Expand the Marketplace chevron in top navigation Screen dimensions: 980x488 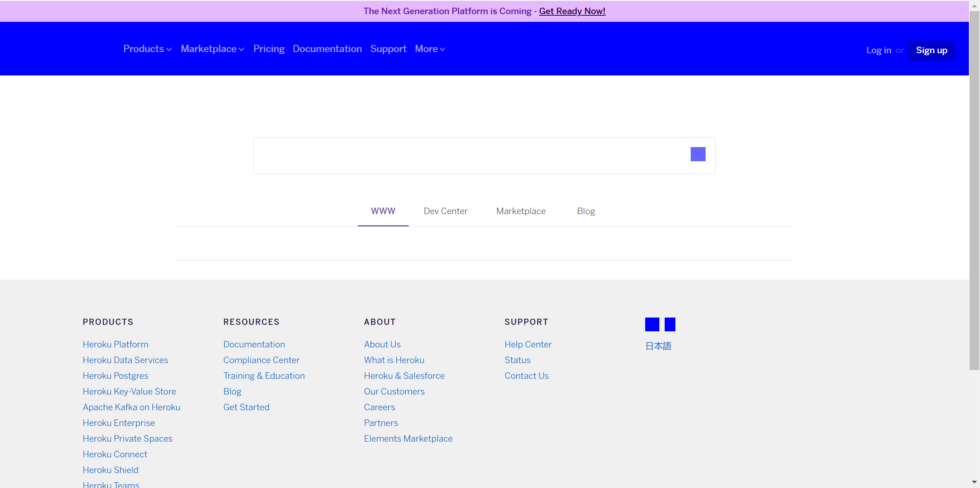[241, 49]
